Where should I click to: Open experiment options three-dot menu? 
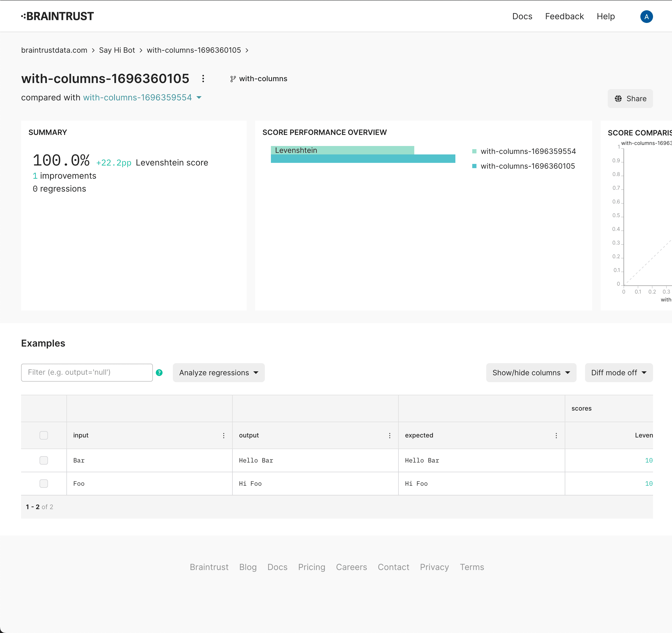pyautogui.click(x=203, y=79)
